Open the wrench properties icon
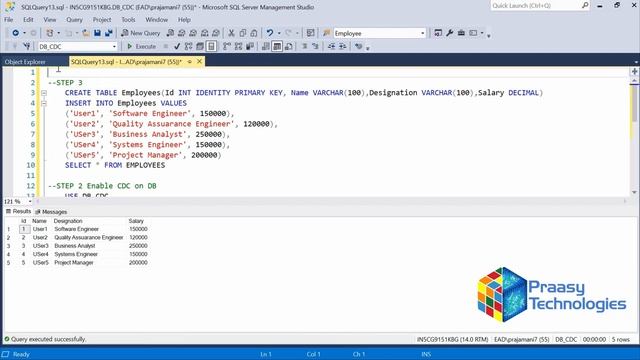640x360 pixels. point(449,33)
